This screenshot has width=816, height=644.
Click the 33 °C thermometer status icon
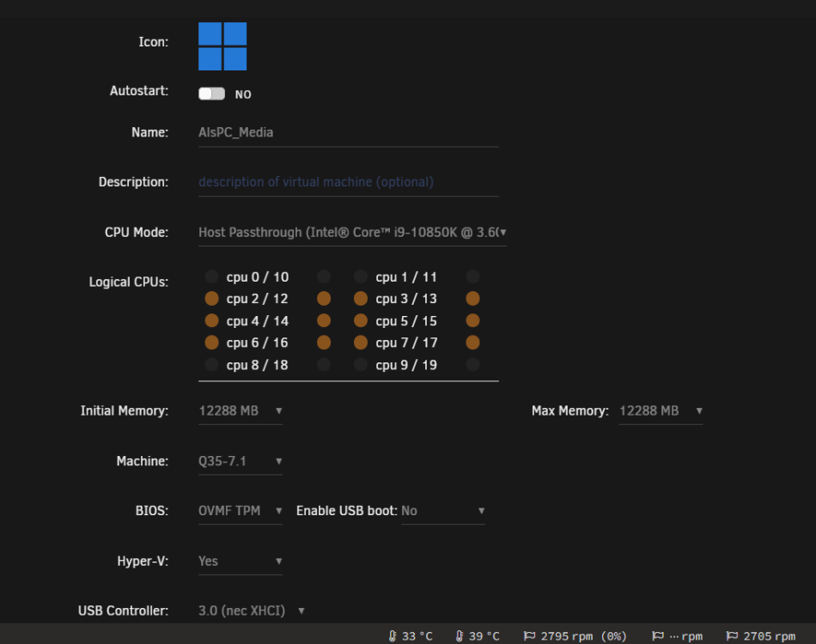(x=393, y=635)
